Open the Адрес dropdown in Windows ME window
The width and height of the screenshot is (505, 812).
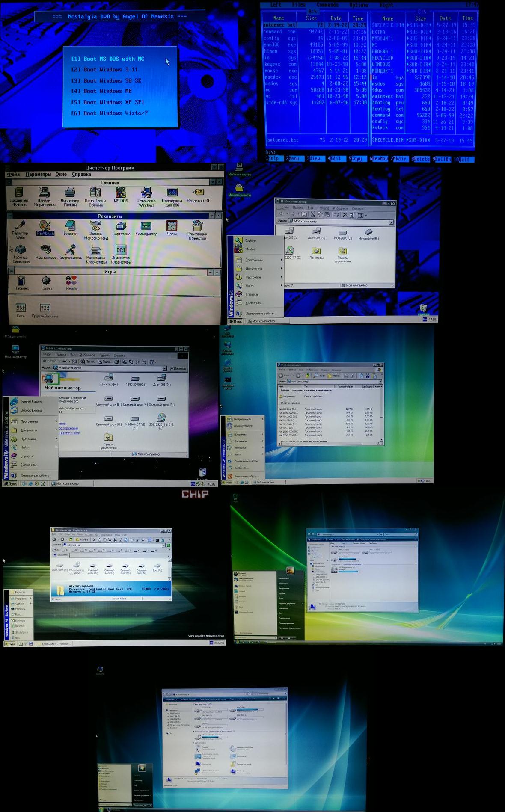[x=164, y=368]
